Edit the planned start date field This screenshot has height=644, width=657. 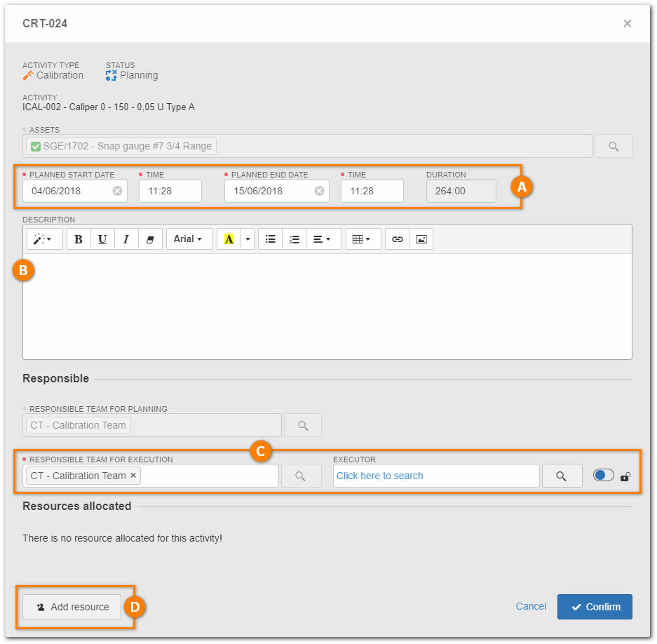[x=74, y=191]
